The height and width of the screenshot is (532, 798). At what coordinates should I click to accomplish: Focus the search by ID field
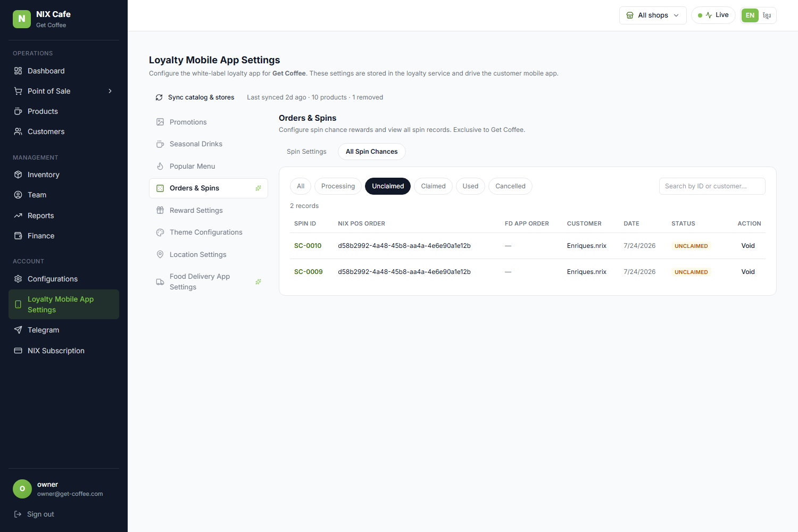coord(712,186)
